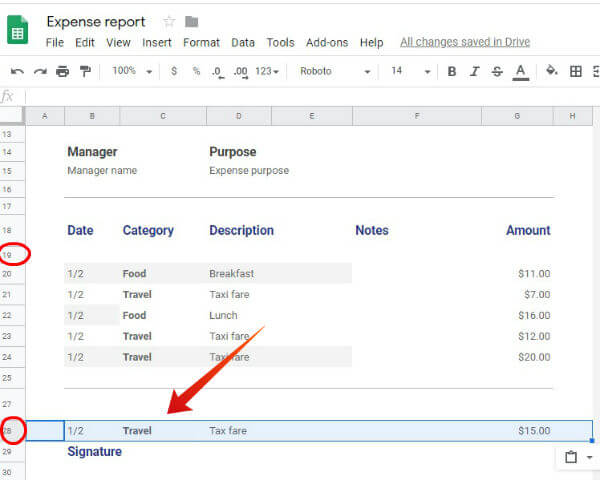
Task: Toggle strikethrough formatting
Action: pos(497,71)
